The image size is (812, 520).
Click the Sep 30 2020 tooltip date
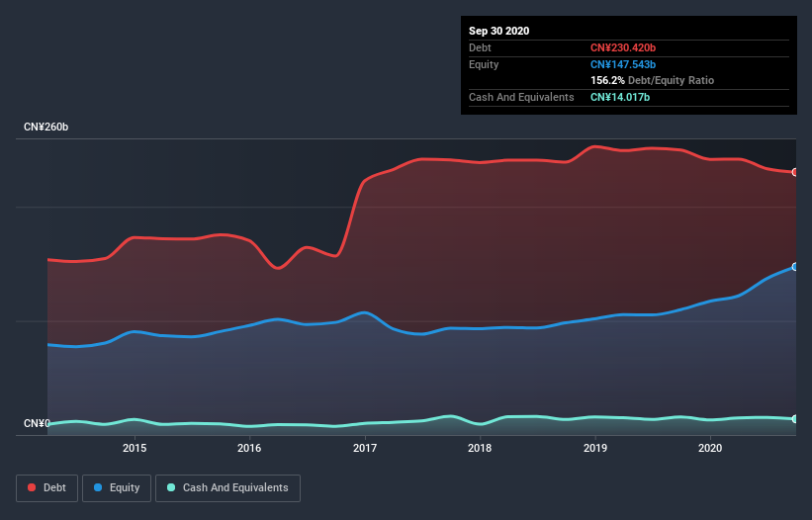click(498, 31)
